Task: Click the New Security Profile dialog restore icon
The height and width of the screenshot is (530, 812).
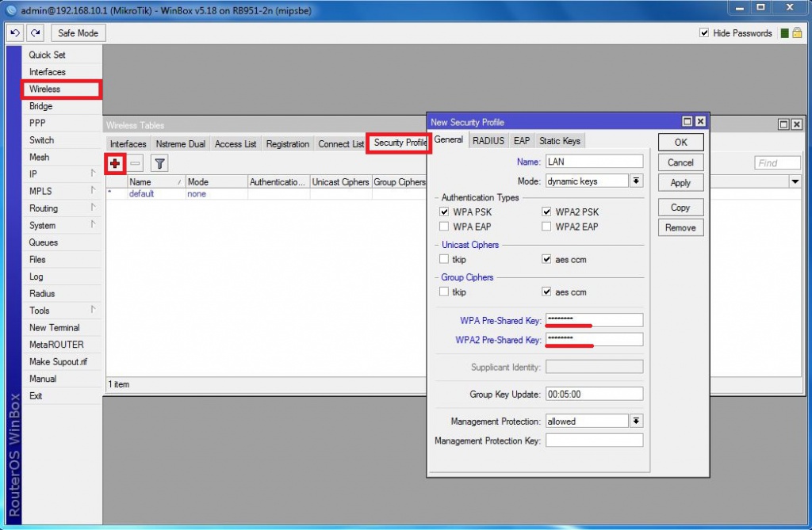Action: click(x=688, y=122)
